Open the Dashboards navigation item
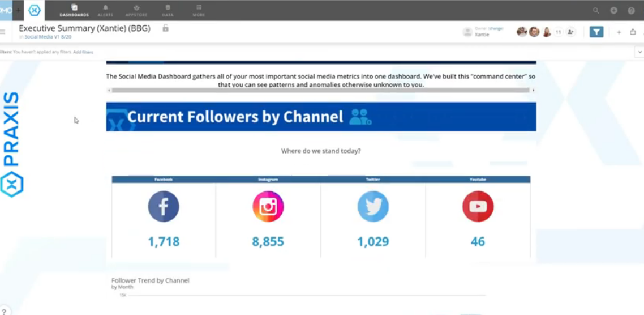The image size is (644, 315). pyautogui.click(x=74, y=11)
